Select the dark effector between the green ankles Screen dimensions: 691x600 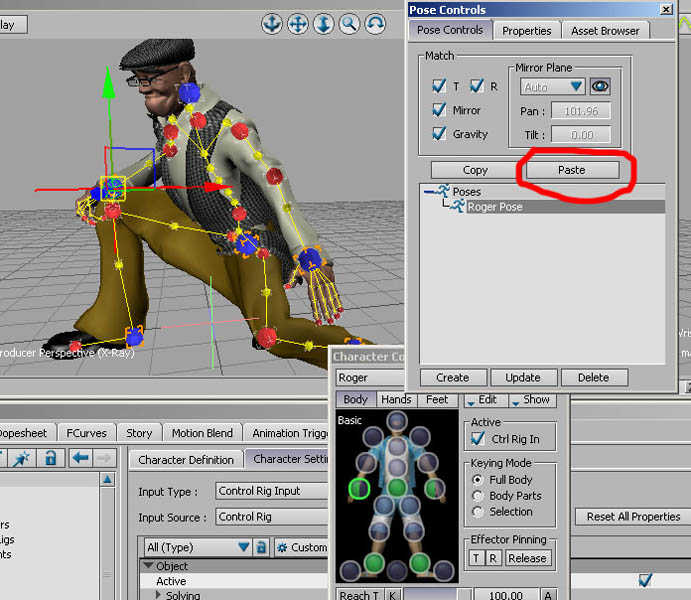click(x=397, y=570)
